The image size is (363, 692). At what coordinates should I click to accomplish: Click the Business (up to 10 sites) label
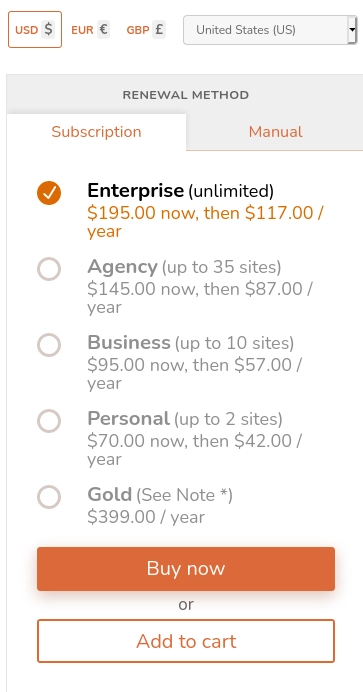coord(191,342)
